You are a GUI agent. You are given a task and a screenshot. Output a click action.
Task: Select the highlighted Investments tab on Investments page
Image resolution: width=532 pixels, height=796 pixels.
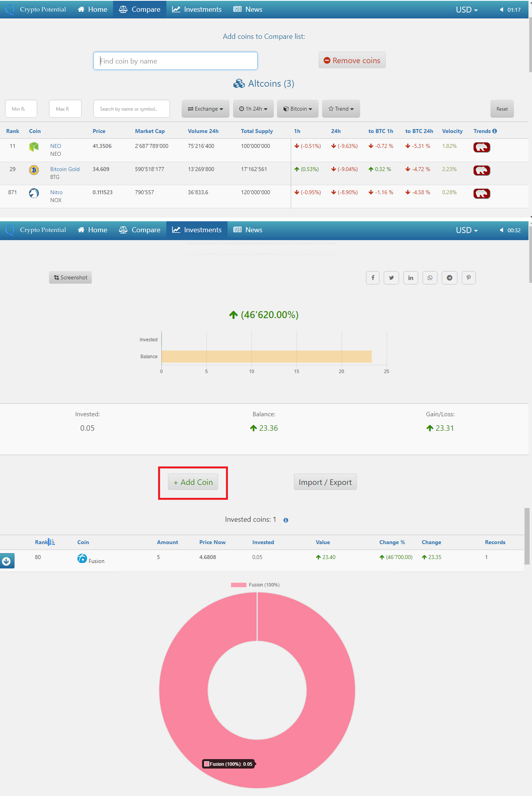[197, 230]
